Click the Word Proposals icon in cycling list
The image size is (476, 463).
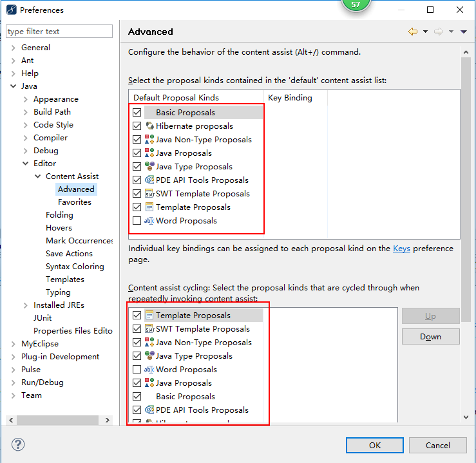[149, 369]
